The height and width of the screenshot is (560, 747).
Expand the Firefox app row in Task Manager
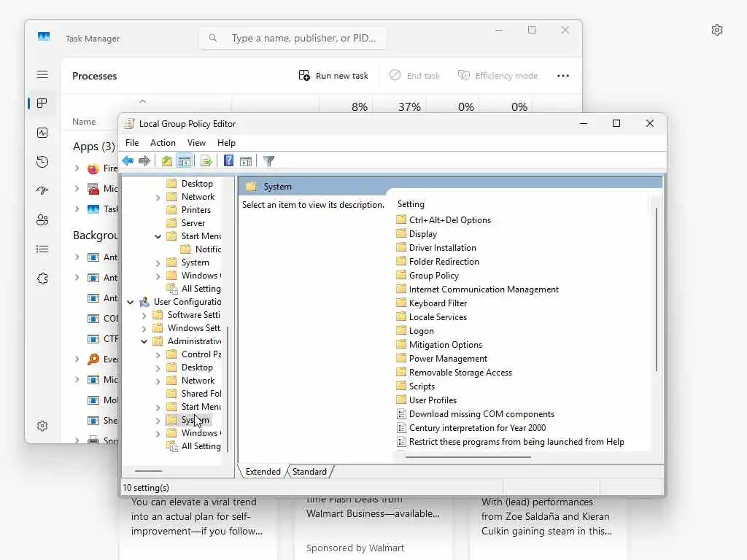(77, 168)
